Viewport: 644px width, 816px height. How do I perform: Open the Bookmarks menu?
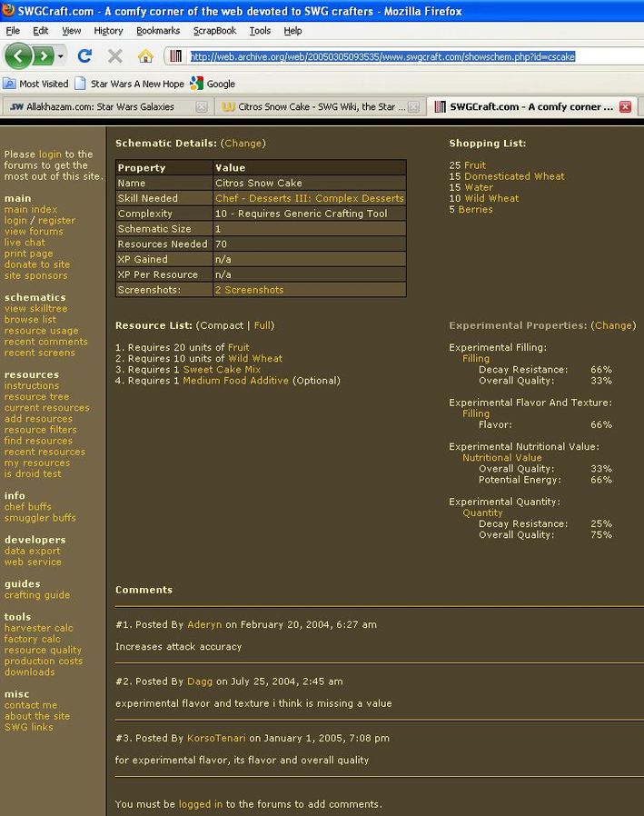pyautogui.click(x=158, y=31)
